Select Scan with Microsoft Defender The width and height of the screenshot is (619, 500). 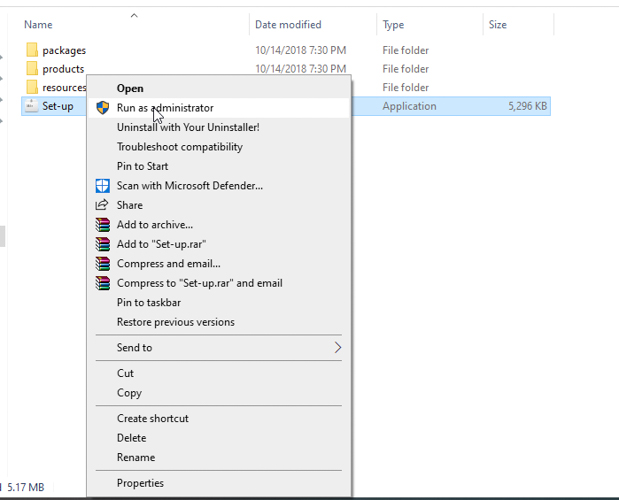[219, 185]
